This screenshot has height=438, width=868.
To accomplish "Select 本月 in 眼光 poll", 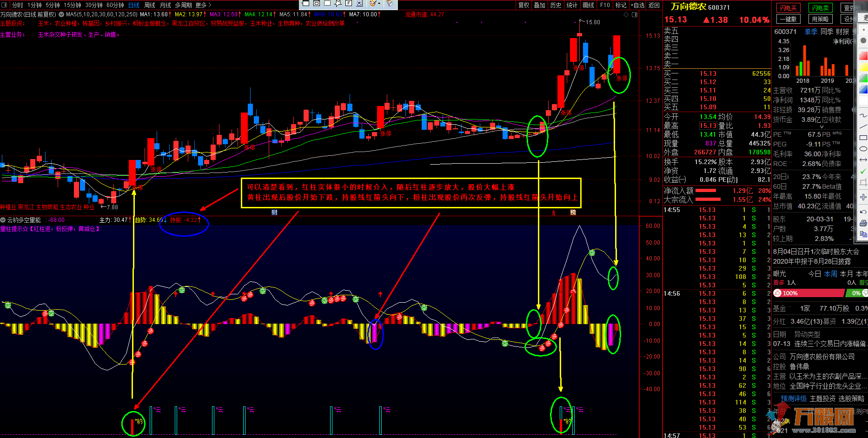I will click(847, 274).
